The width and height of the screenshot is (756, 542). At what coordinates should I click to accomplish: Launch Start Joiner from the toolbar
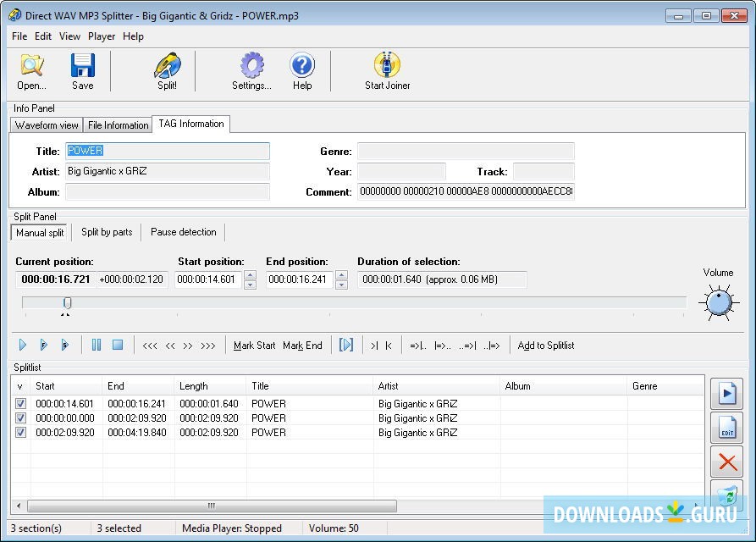point(387,71)
